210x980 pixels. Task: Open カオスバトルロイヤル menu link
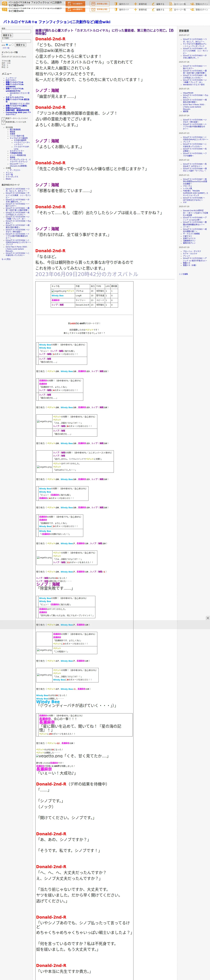coord(15,97)
